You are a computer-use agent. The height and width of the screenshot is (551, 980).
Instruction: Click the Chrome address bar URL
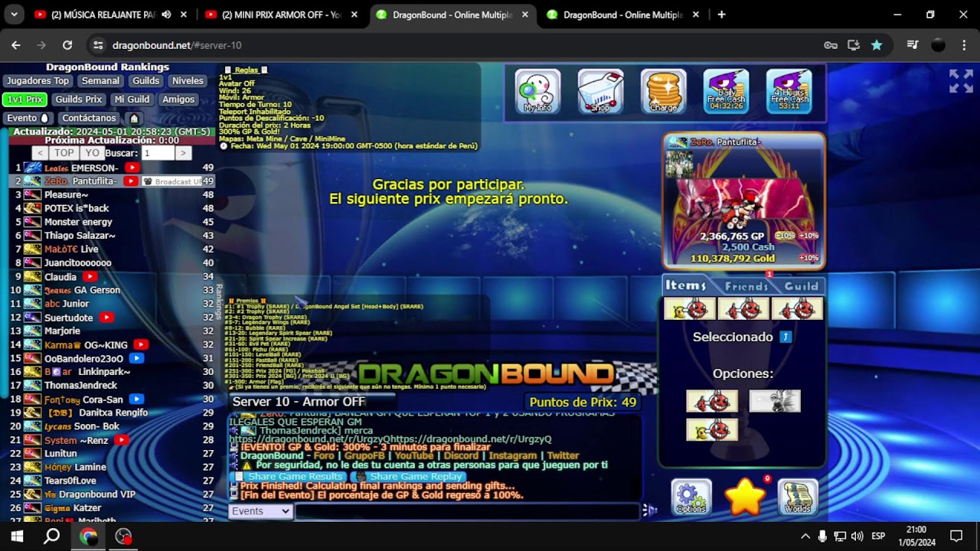(177, 45)
